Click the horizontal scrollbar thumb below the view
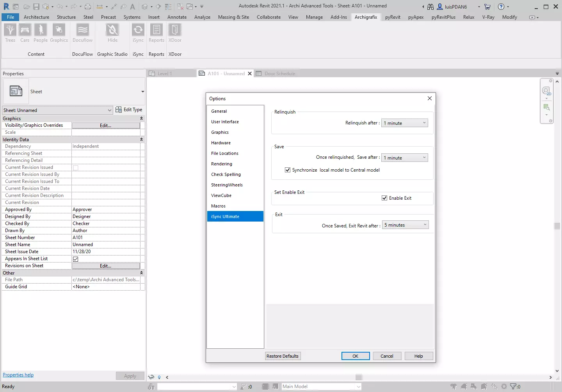Image resolution: width=562 pixels, height=392 pixels. coord(359,377)
